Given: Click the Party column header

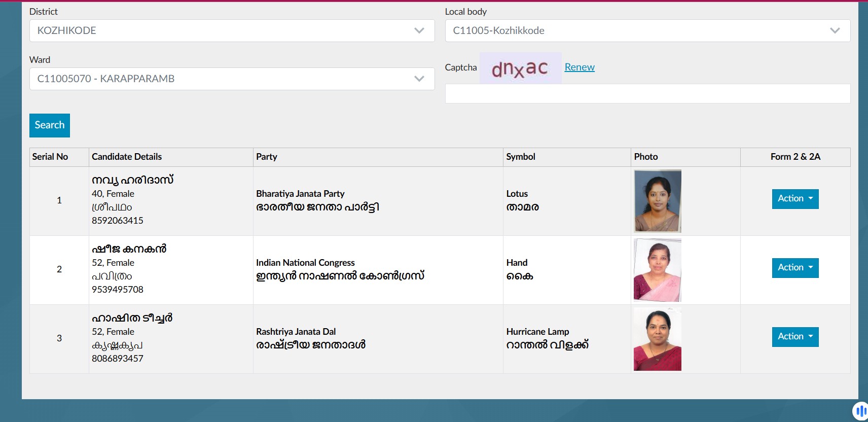Looking at the screenshot, I should [267, 157].
